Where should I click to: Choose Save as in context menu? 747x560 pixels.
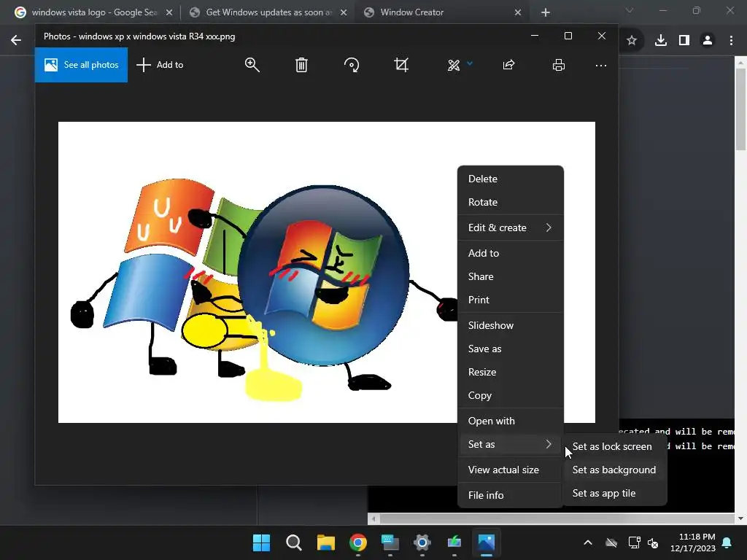point(510,349)
